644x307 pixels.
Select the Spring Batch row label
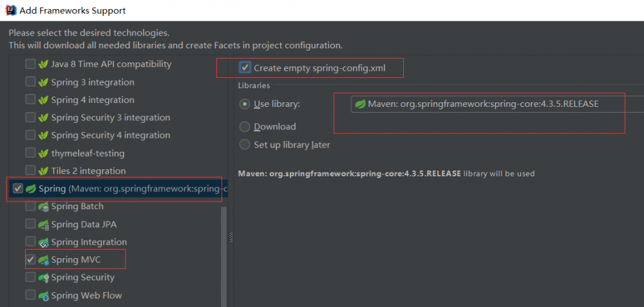click(x=77, y=207)
